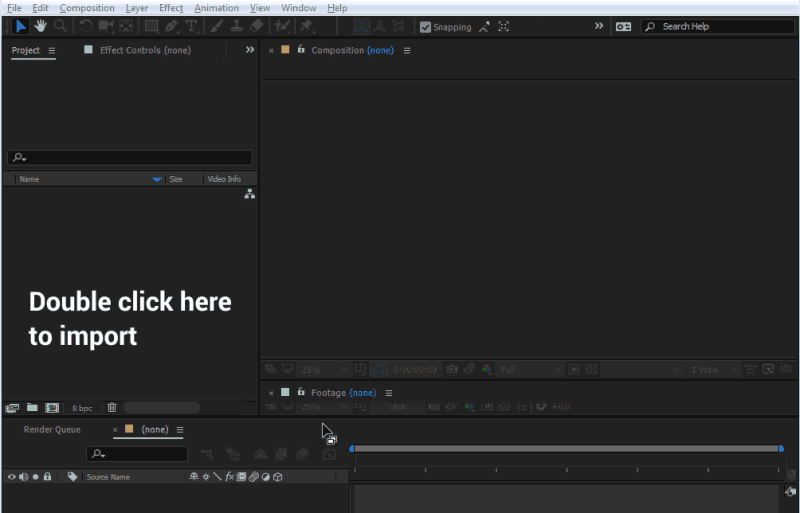
Task: Open the Full resolution dropdown
Action: (530, 369)
